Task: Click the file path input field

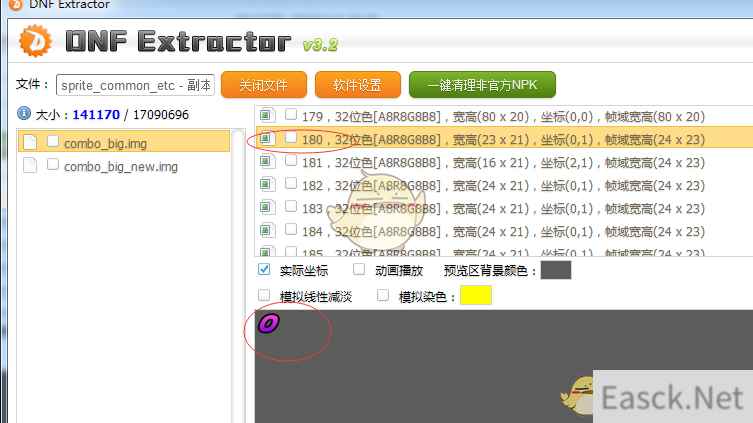Action: (135, 85)
